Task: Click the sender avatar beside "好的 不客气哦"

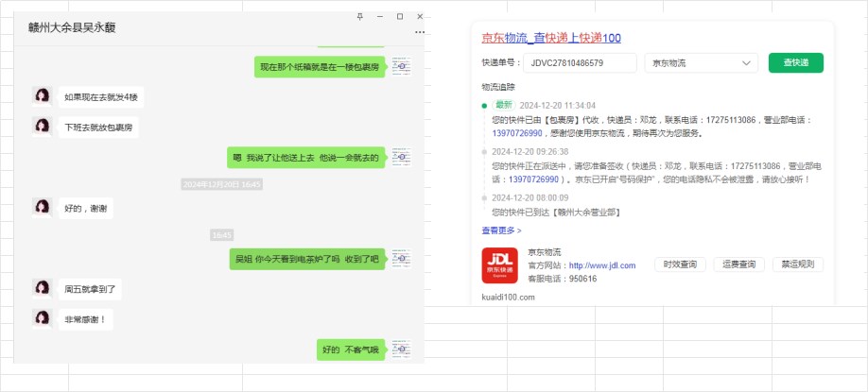Action: click(x=401, y=349)
